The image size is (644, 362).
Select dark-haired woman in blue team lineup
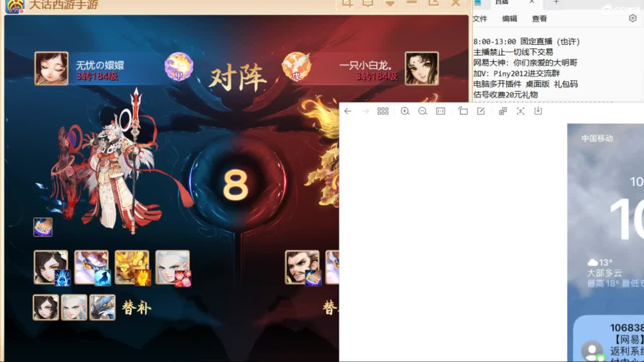pos(50,267)
